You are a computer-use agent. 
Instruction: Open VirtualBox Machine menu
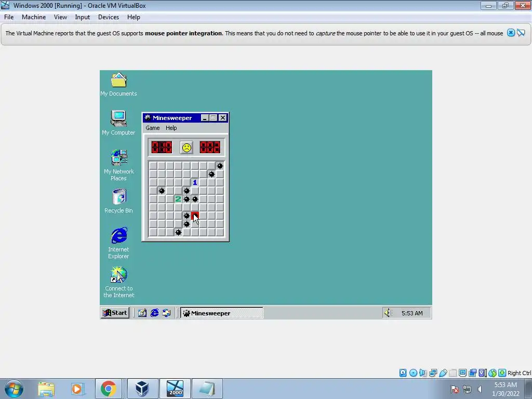pyautogui.click(x=34, y=17)
